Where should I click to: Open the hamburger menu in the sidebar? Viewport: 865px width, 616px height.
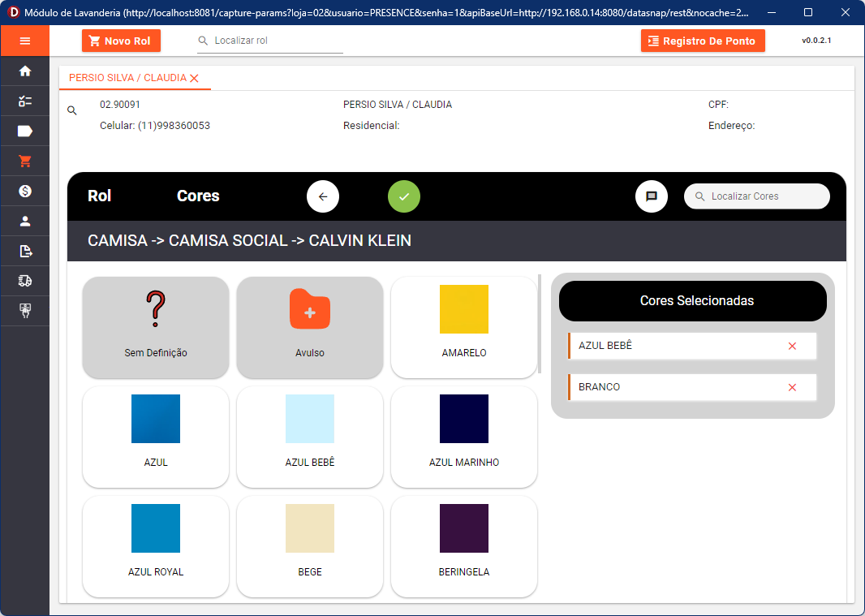[25, 41]
